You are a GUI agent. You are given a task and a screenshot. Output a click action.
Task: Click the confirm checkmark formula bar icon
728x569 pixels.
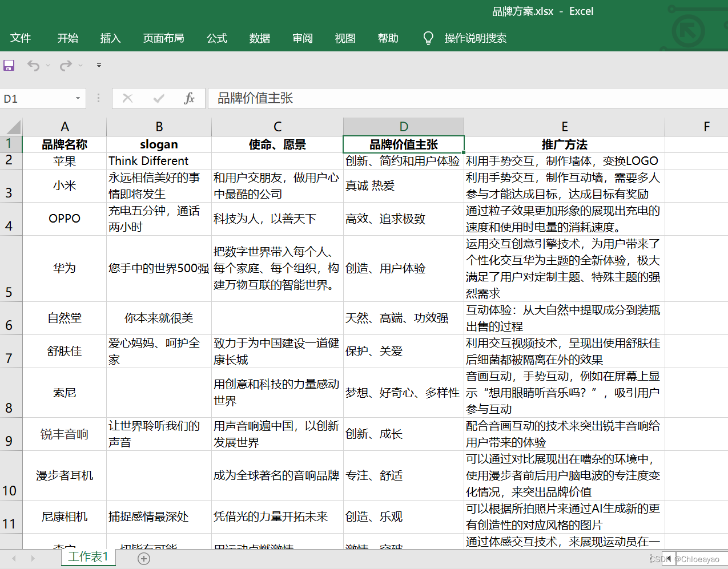coord(159,98)
